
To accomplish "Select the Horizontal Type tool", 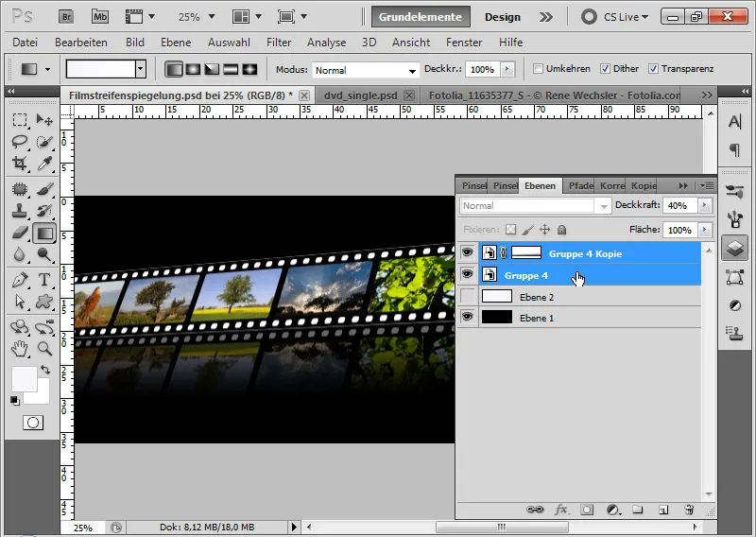I will click(x=44, y=280).
